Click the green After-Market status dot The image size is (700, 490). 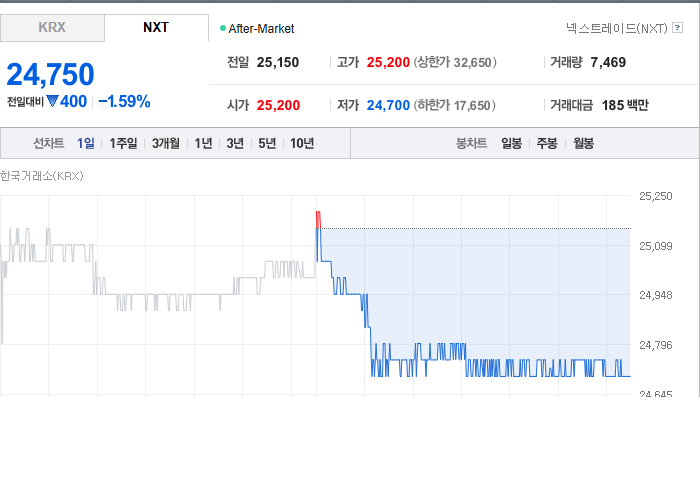click(223, 28)
